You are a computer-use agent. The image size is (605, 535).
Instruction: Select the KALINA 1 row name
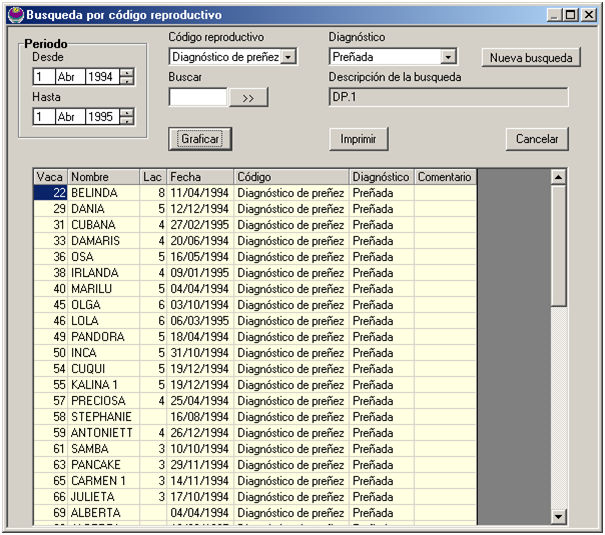click(x=103, y=385)
